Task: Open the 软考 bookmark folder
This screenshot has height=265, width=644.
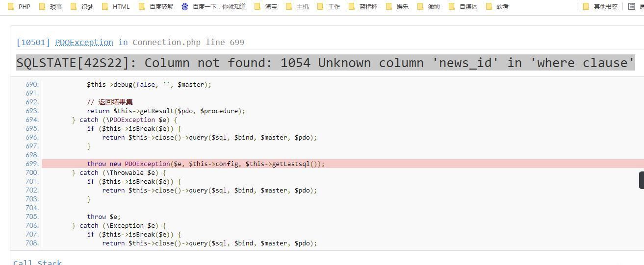Action: tap(497, 6)
